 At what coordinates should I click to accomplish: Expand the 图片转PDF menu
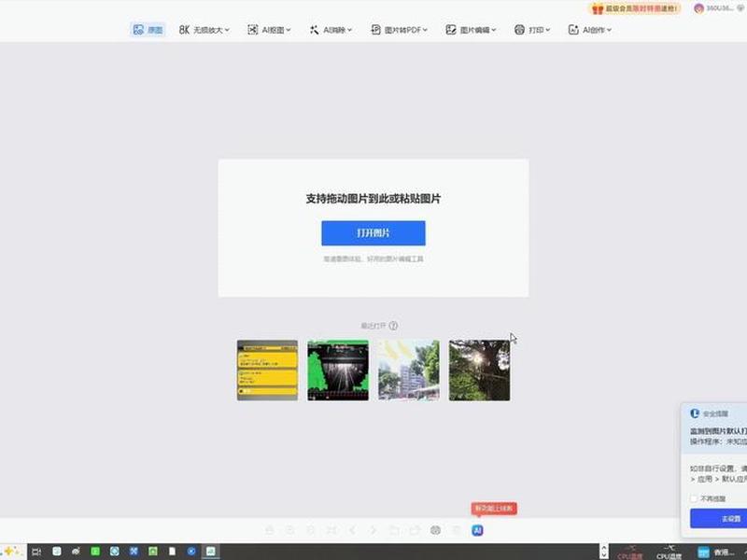(400, 30)
